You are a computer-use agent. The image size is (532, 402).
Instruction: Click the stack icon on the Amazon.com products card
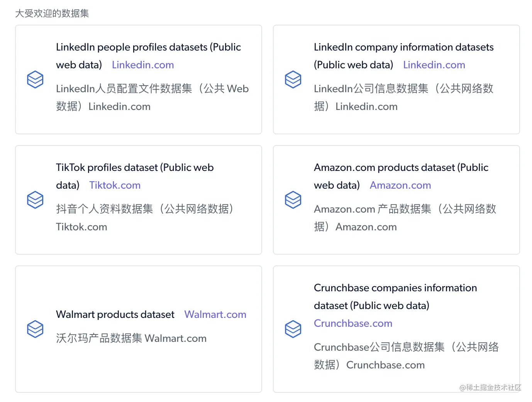coord(293,200)
